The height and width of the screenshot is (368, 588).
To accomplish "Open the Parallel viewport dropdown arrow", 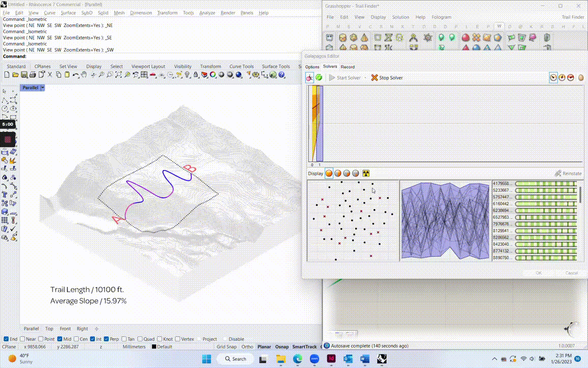I will pos(43,87).
